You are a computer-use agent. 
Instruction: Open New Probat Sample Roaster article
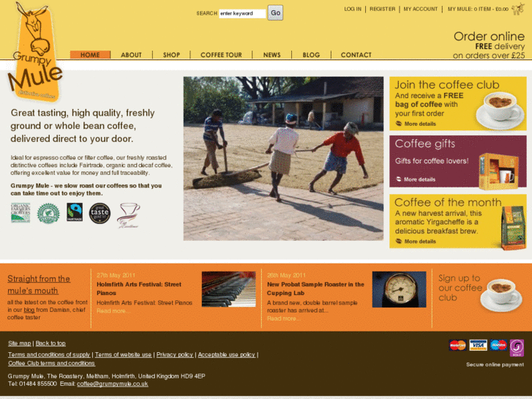pos(315,288)
